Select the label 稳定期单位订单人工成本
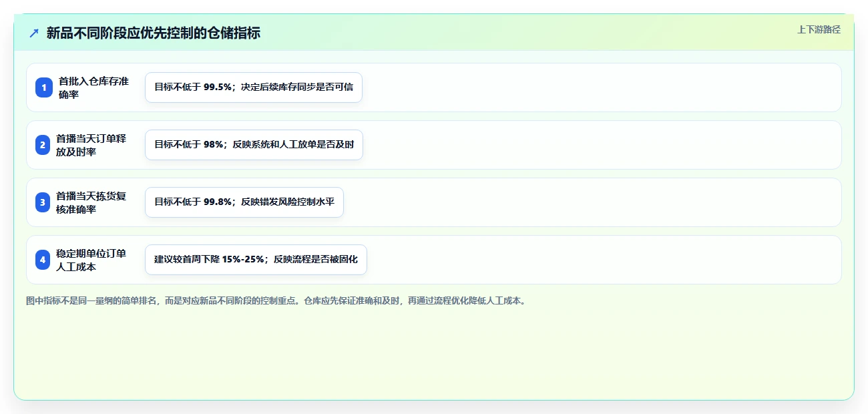This screenshot has width=868, height=414. [x=91, y=260]
